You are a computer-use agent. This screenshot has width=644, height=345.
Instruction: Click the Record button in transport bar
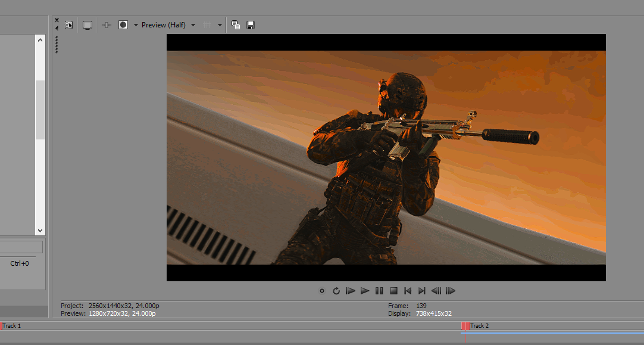point(322,291)
